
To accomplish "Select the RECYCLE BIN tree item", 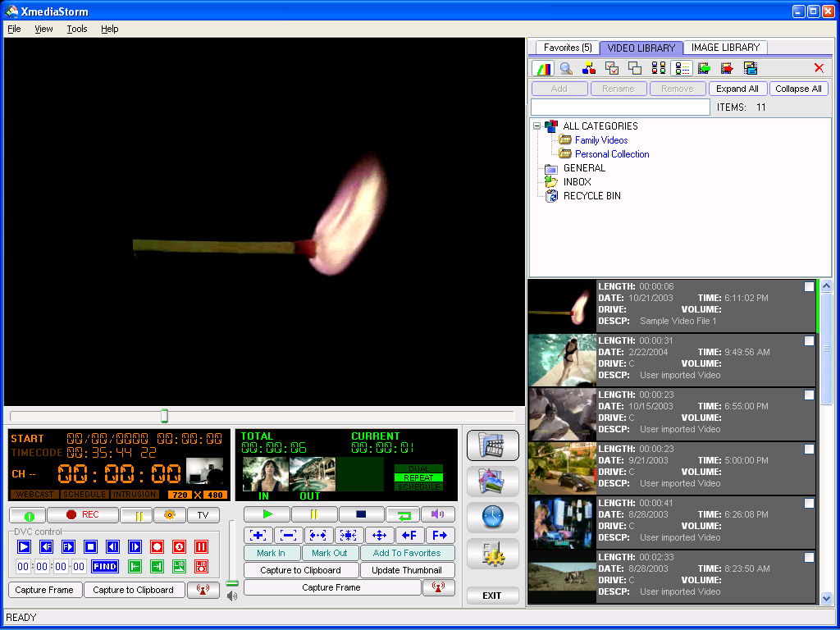I will [592, 195].
